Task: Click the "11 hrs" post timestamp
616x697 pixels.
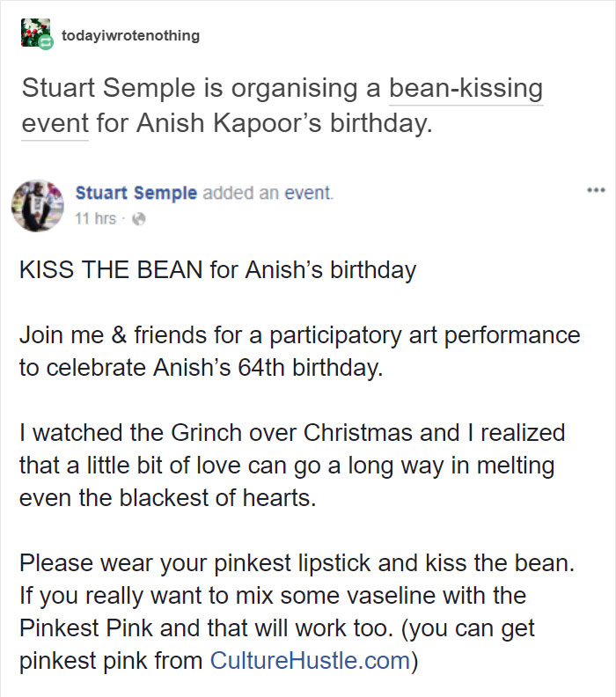Action: click(x=95, y=218)
